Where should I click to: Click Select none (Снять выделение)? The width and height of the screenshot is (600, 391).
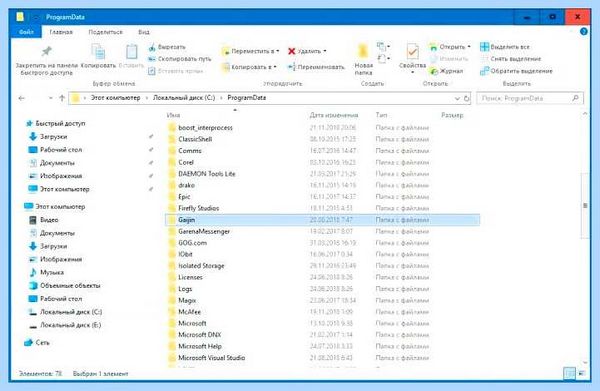click(x=510, y=59)
